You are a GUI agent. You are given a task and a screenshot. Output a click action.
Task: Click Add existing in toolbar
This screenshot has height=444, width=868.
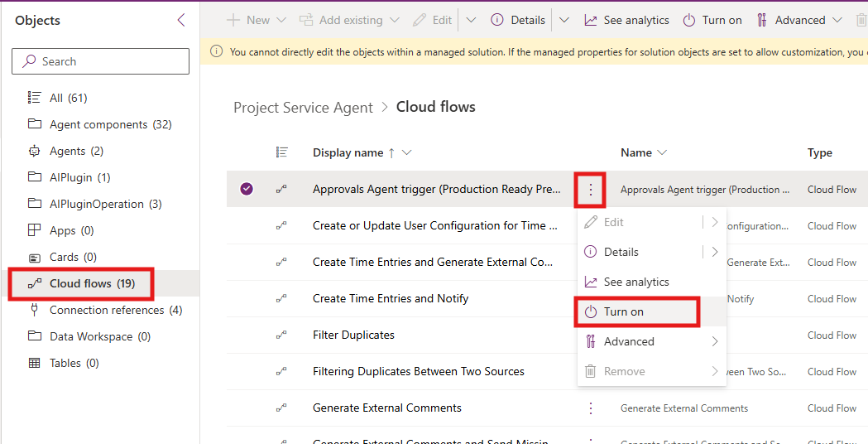(x=342, y=21)
